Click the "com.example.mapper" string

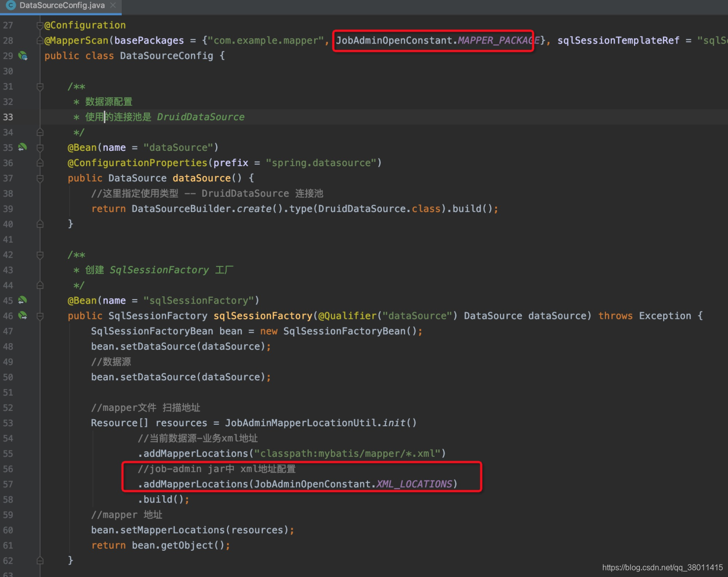(x=266, y=41)
